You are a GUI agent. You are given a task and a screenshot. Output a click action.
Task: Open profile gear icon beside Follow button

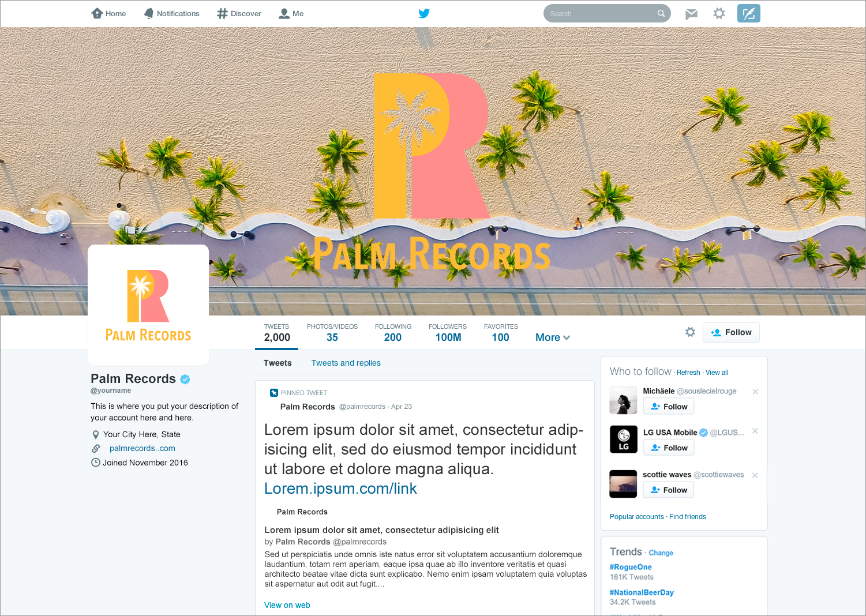(x=690, y=332)
